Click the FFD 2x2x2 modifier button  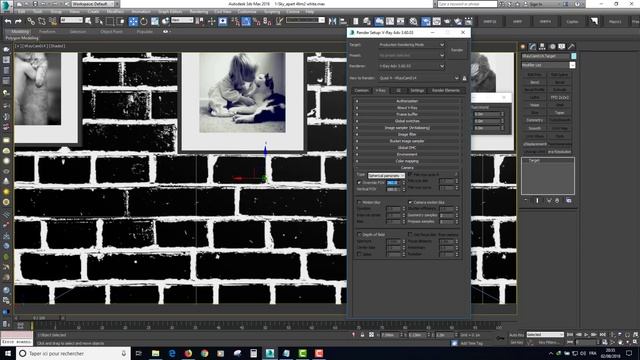[560, 98]
